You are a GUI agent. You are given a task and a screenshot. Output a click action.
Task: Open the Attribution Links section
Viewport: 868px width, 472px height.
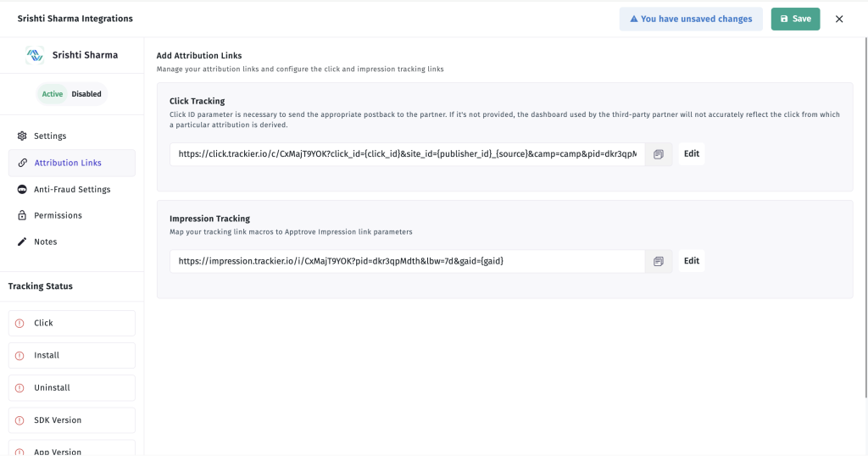point(72,163)
